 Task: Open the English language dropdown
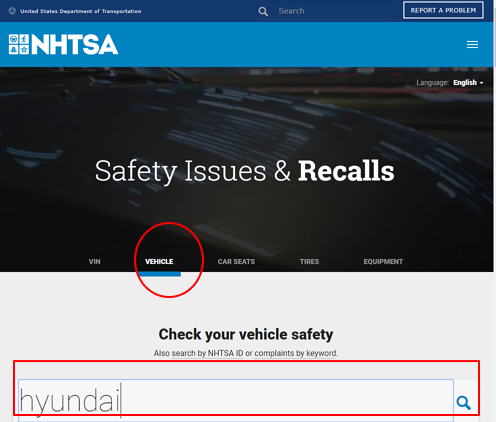468,82
